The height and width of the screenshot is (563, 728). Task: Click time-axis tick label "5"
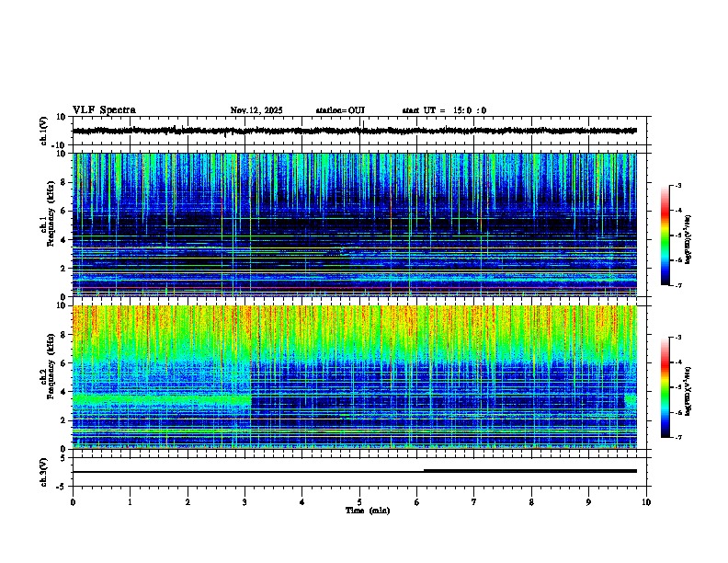359,502
